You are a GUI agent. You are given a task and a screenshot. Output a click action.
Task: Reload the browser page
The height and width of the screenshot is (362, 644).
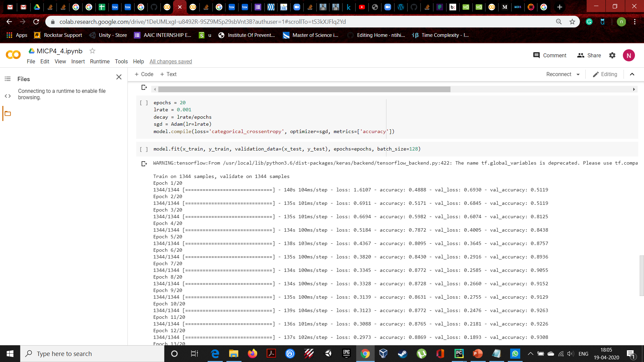[36, 22]
